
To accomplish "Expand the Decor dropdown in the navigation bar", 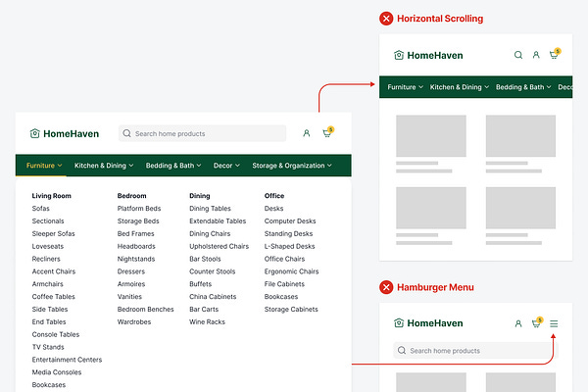I will coord(226,166).
